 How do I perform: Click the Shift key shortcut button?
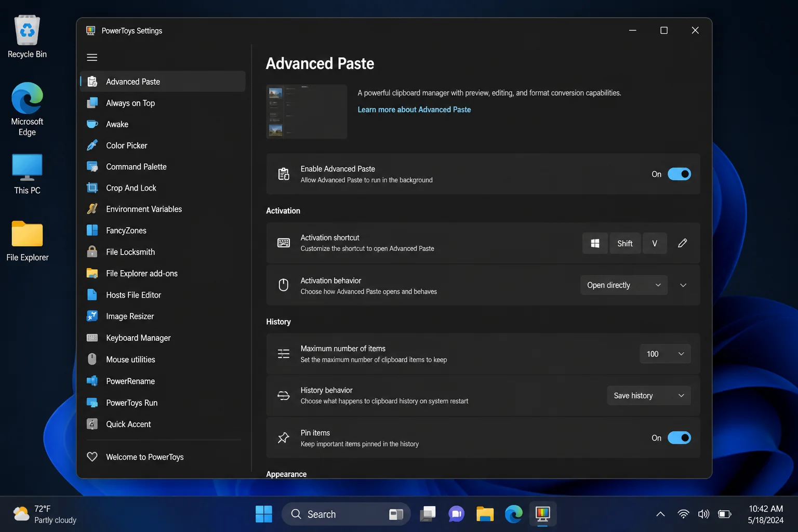625,243
